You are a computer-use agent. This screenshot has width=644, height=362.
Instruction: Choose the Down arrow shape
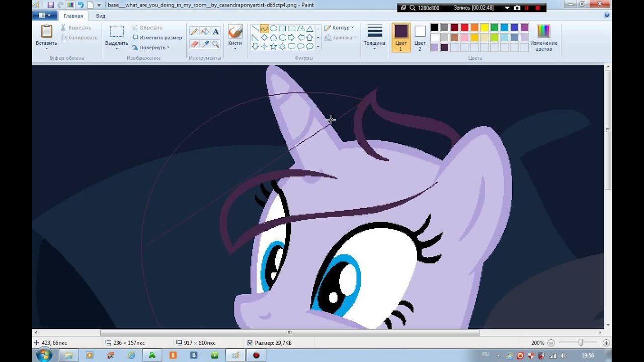[x=255, y=47]
